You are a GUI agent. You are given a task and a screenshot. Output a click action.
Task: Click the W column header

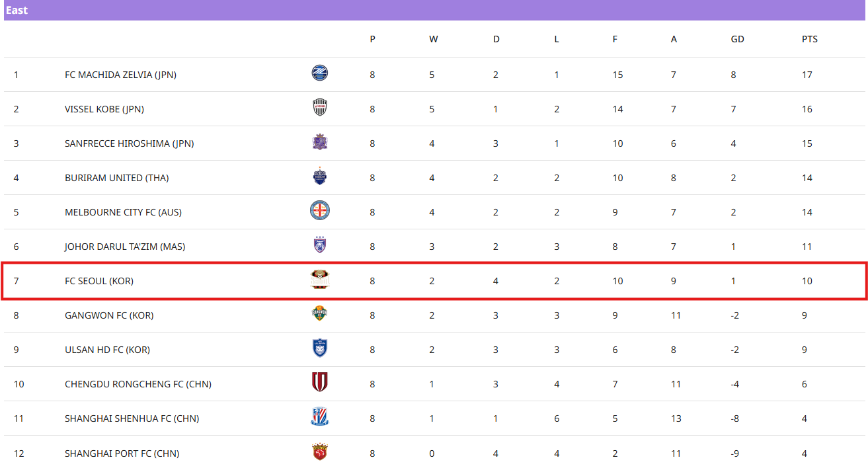pyautogui.click(x=433, y=39)
